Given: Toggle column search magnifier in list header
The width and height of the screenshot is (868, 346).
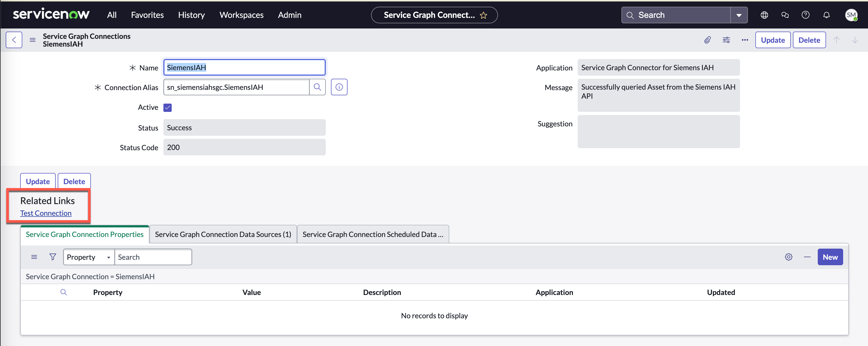Looking at the screenshot, I should coord(64,292).
